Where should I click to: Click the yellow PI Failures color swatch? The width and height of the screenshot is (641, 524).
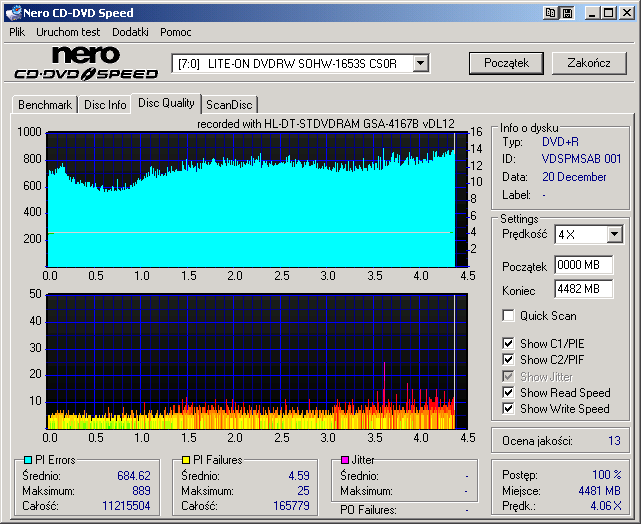tap(186, 460)
